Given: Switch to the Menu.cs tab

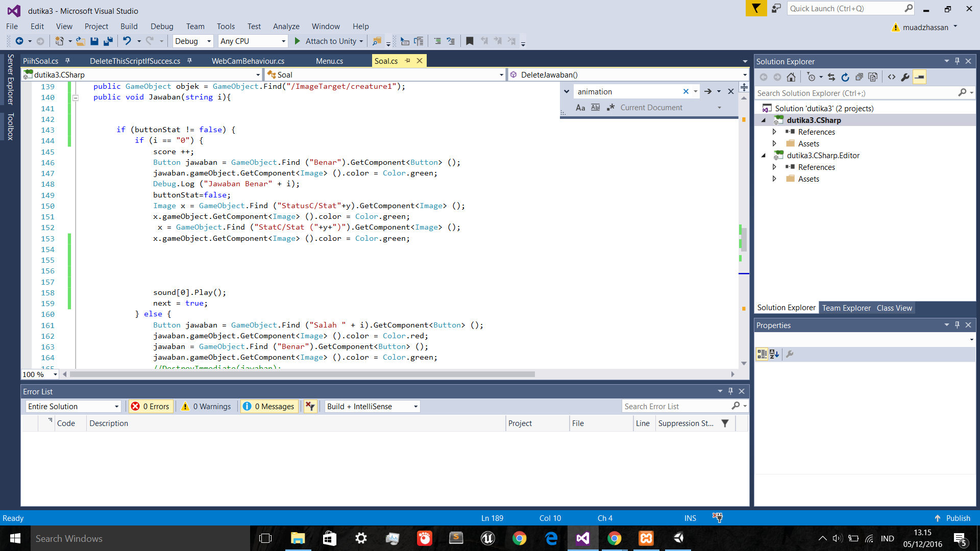Looking at the screenshot, I should pos(329,61).
